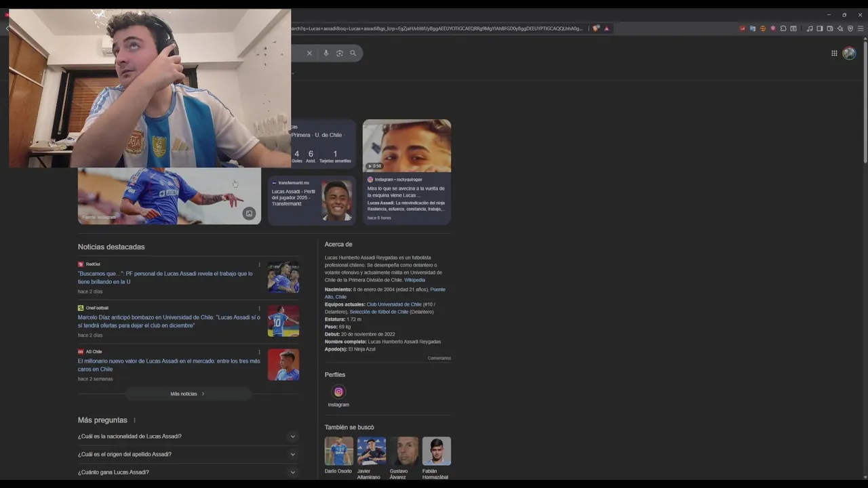Open Brave Shields lion icon in address bar
Viewport: 868px width, 488px height.
pos(596,28)
